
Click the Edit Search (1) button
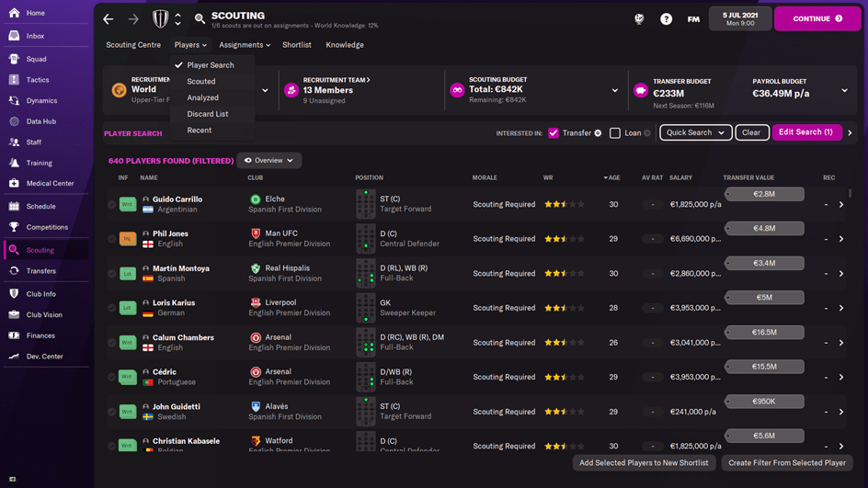(x=805, y=132)
